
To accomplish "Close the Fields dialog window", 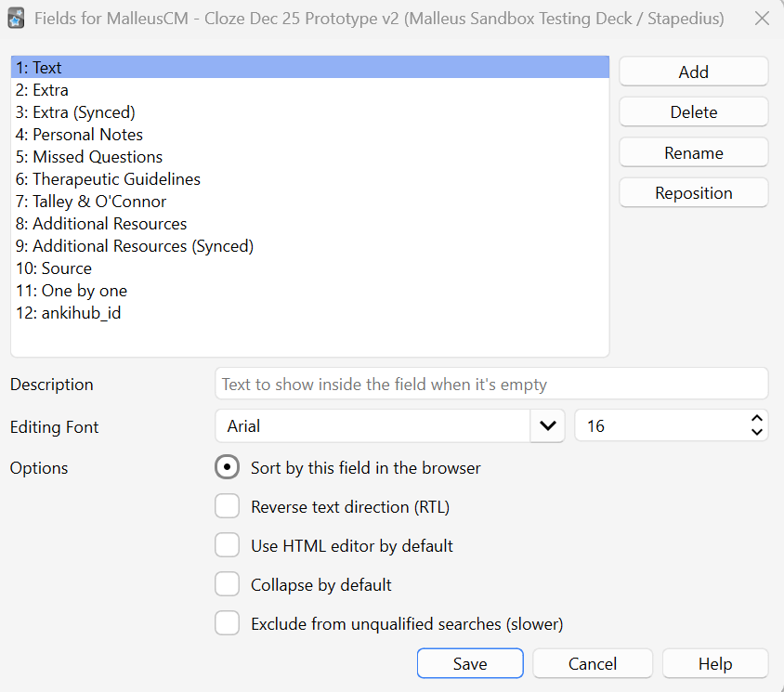I will (x=761, y=19).
